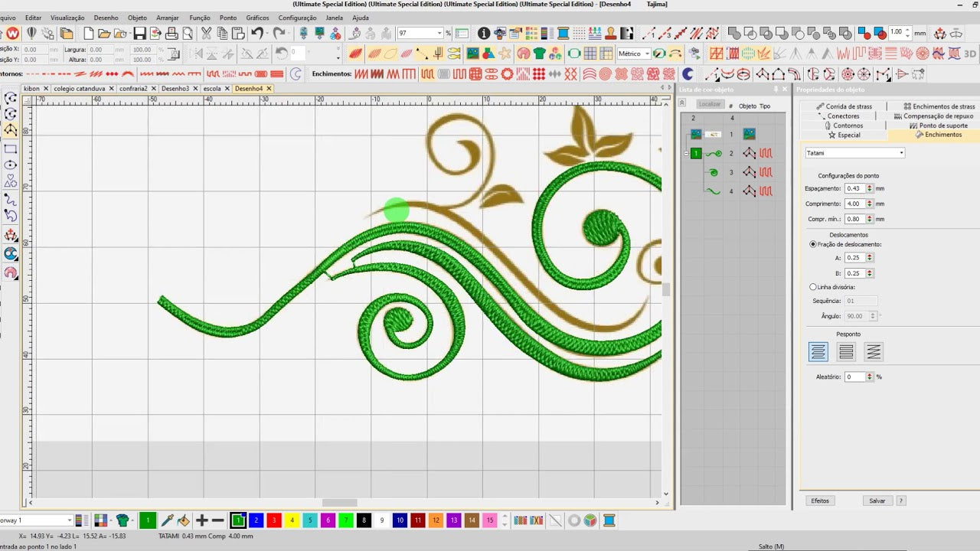Select the Linha divisória radio option
The image size is (980, 551).
(813, 287)
